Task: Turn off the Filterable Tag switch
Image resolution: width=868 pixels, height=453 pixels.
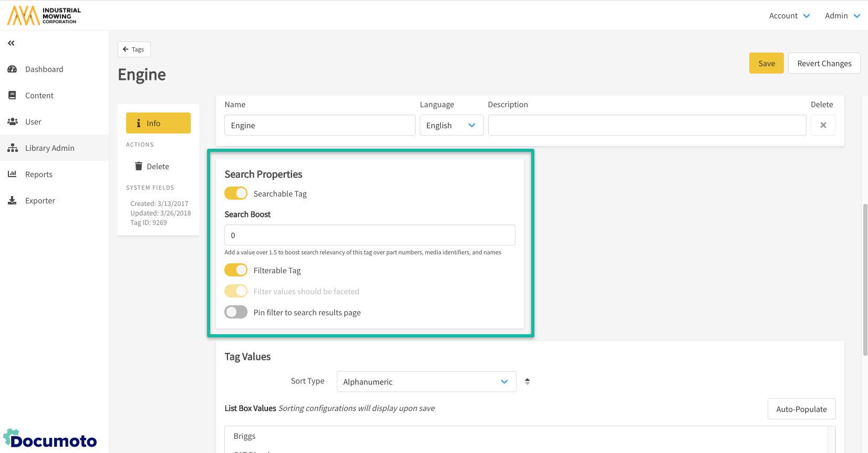Action: coord(236,270)
